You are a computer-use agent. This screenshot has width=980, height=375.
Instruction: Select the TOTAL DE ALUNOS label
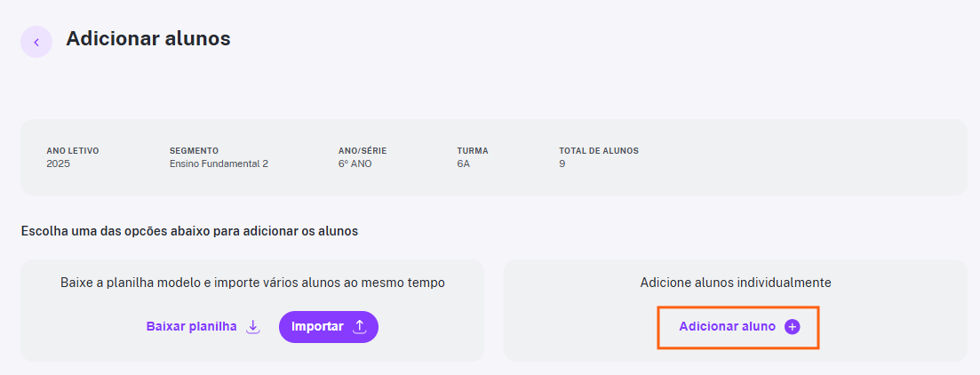(599, 151)
